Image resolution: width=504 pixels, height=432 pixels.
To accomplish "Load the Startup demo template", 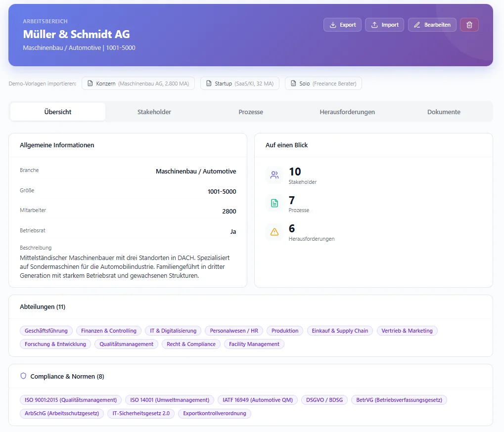I will pyautogui.click(x=239, y=84).
